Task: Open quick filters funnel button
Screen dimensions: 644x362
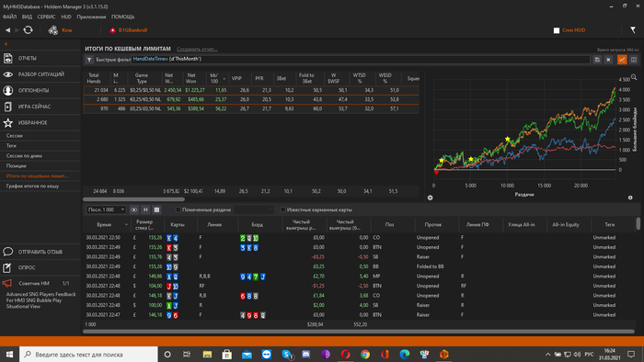Action: (88, 60)
